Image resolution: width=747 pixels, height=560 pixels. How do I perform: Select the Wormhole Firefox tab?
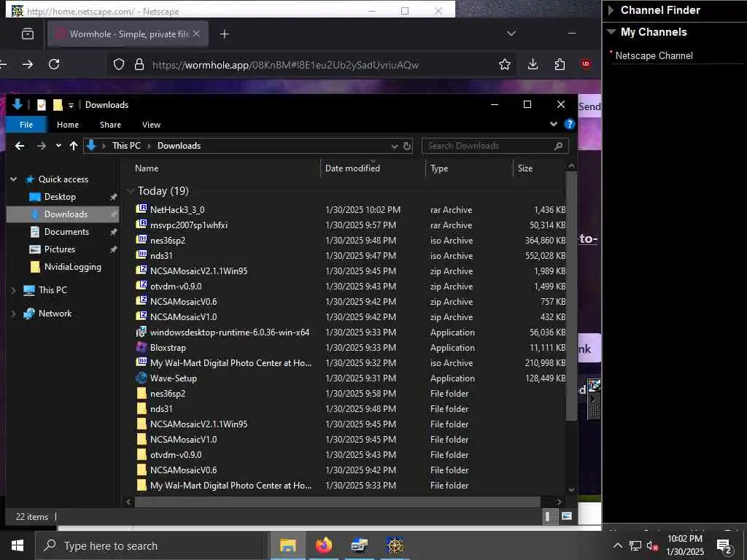128,34
